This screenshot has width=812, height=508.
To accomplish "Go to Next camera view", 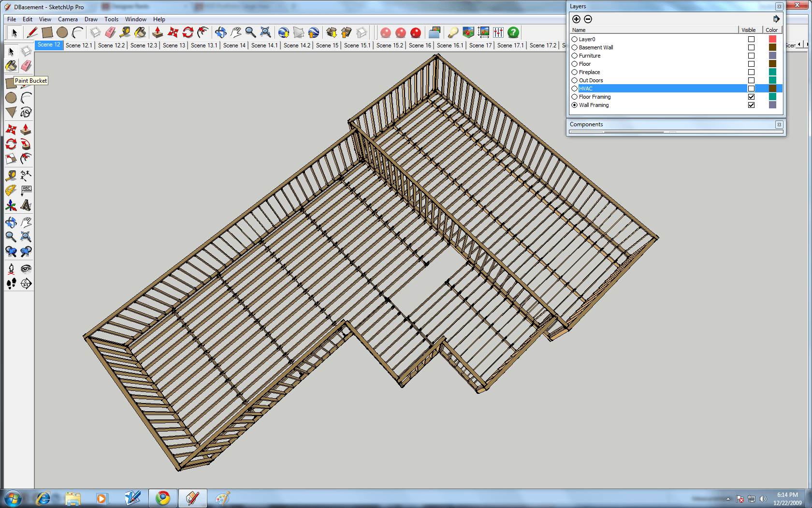I will pyautogui.click(x=26, y=252).
